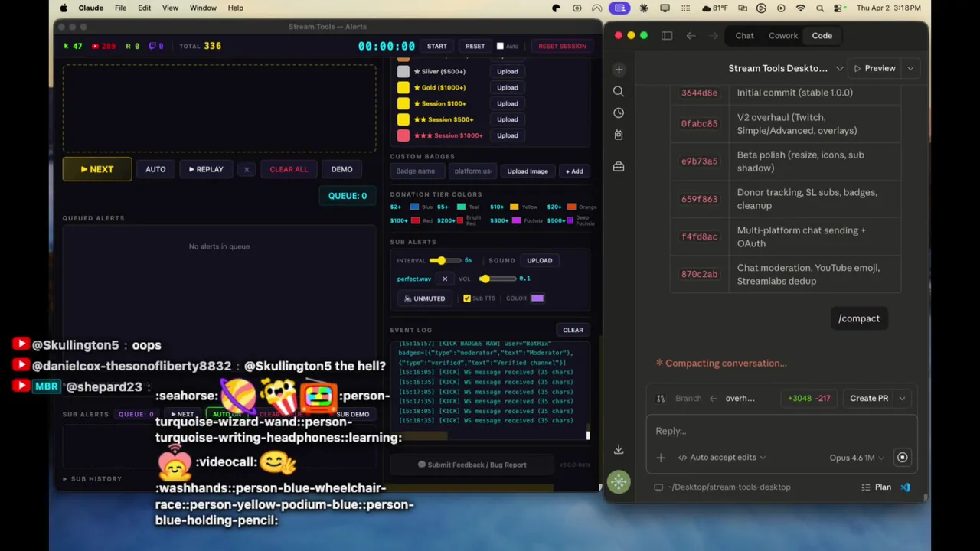Click the Plan checklist icon
The image size is (980, 551).
click(x=866, y=487)
